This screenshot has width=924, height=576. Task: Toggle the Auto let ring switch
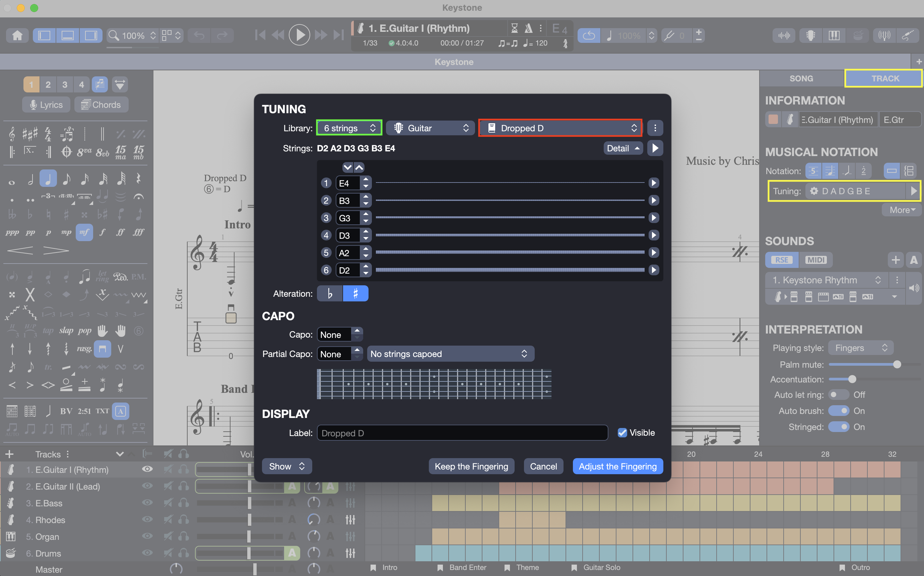tap(839, 395)
